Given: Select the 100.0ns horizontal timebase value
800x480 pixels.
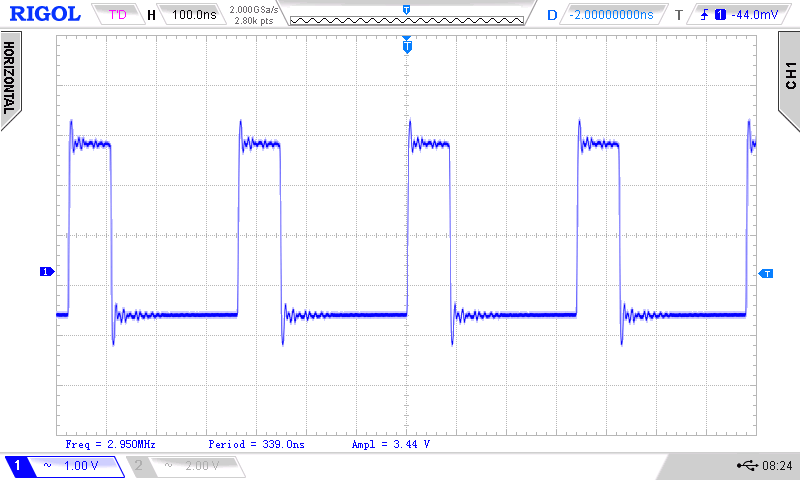Looking at the screenshot, I should point(194,14).
